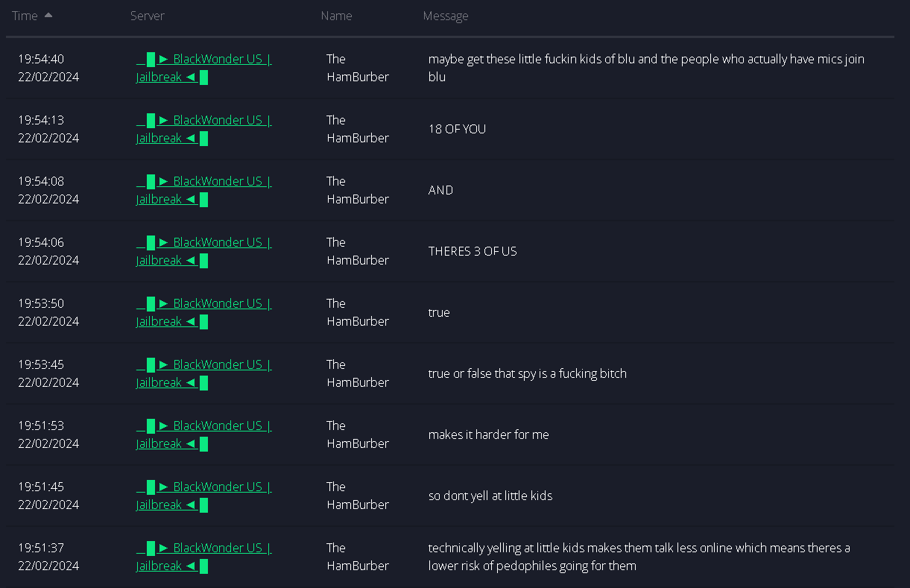
Task: Click the Time sort arrow icon
Action: coord(48,15)
